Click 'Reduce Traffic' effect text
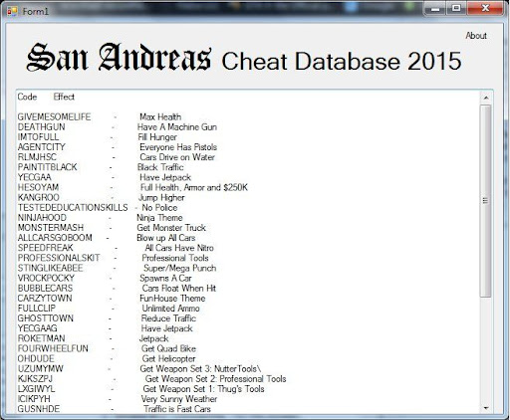510x420 pixels. (168, 318)
